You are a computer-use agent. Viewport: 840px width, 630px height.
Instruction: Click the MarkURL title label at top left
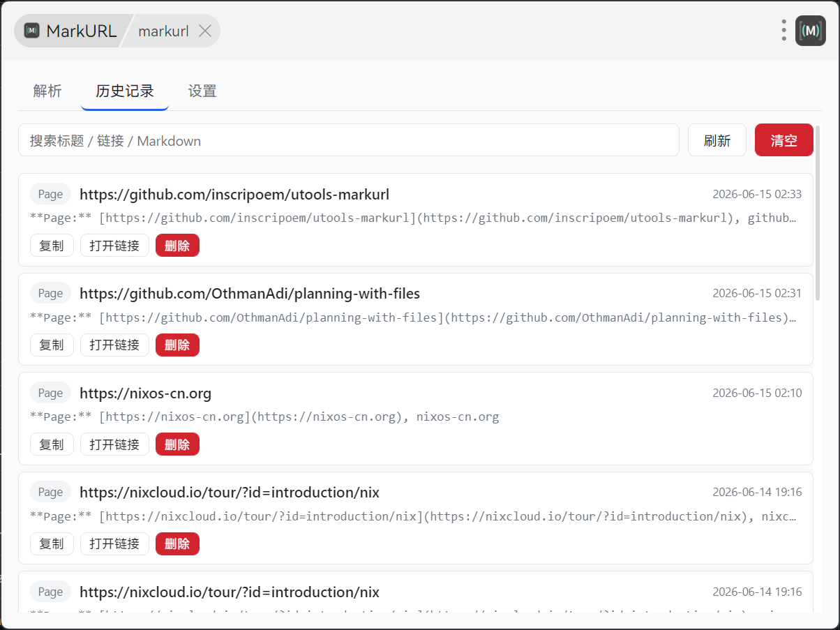pyautogui.click(x=82, y=31)
